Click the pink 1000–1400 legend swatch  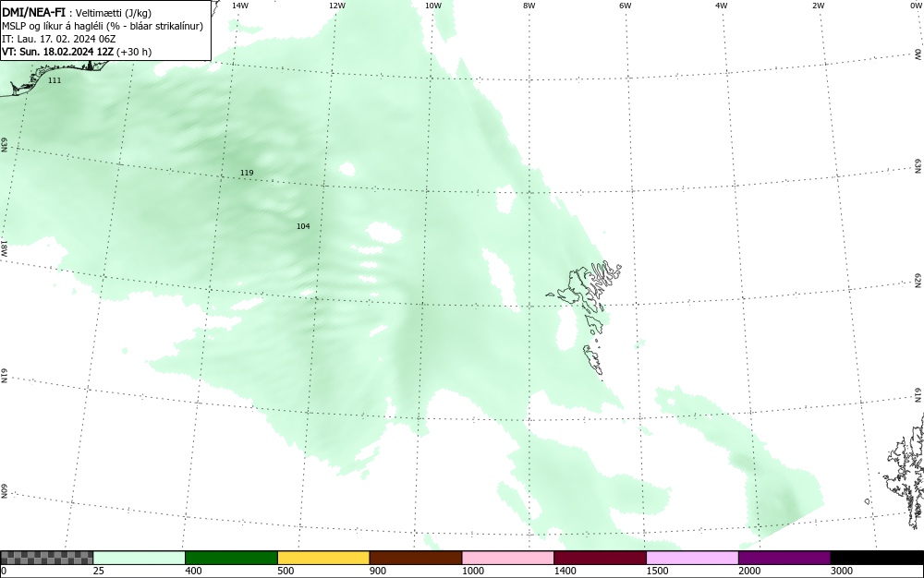click(x=508, y=558)
